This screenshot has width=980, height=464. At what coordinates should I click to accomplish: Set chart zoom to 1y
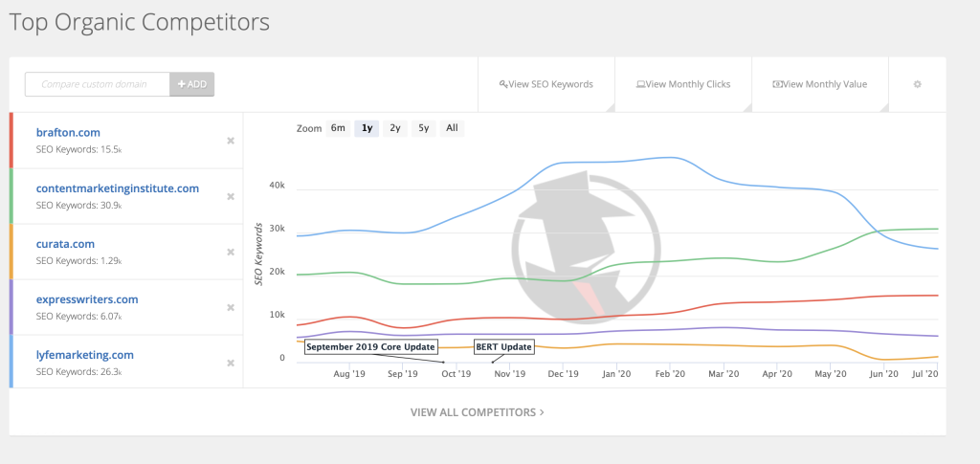tap(367, 128)
